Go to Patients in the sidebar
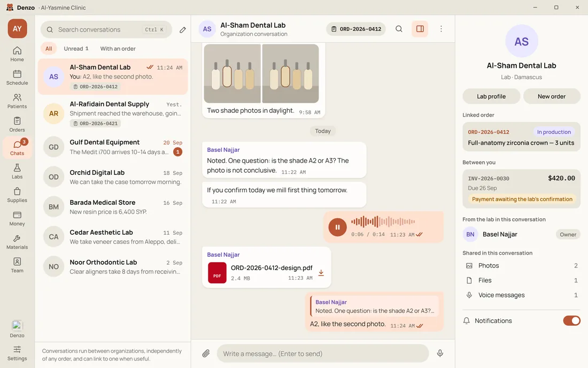This screenshot has width=588, height=368. [x=17, y=101]
